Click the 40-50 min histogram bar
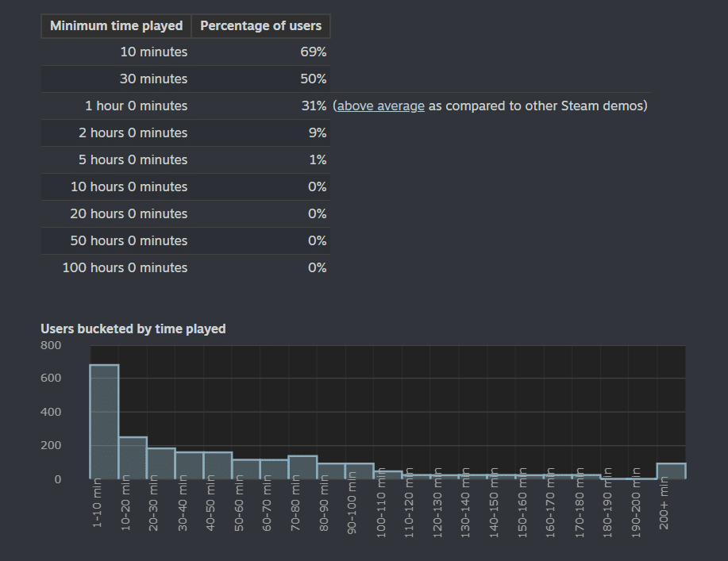The image size is (728, 561). pyautogui.click(x=218, y=466)
